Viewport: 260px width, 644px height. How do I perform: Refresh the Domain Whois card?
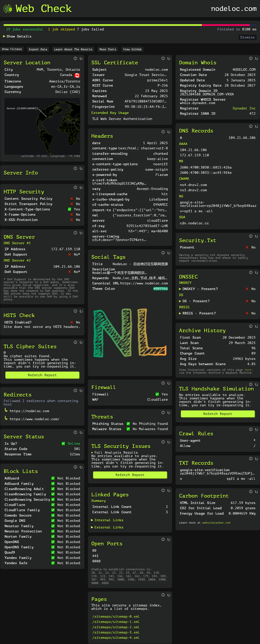(x=256, y=58)
